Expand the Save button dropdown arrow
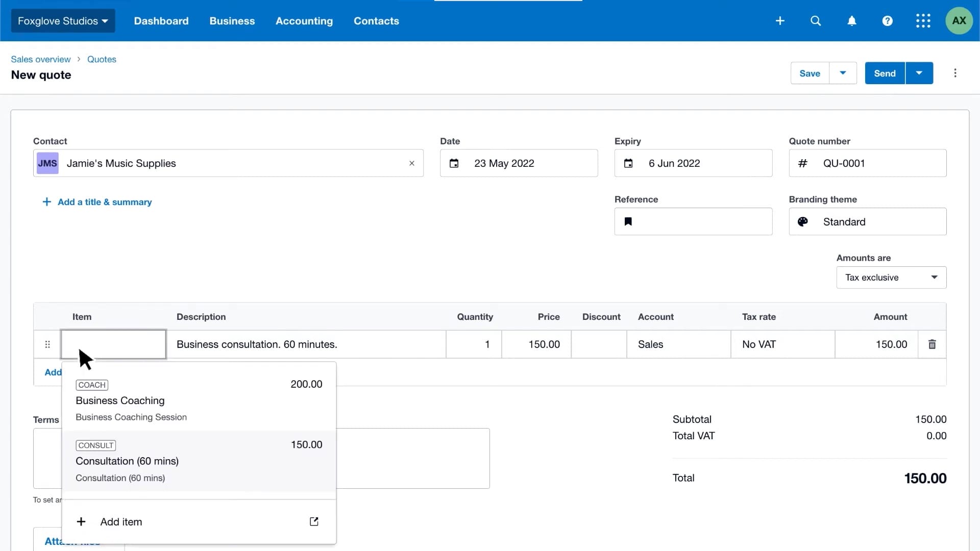Viewport: 980px width, 551px height. pos(843,73)
